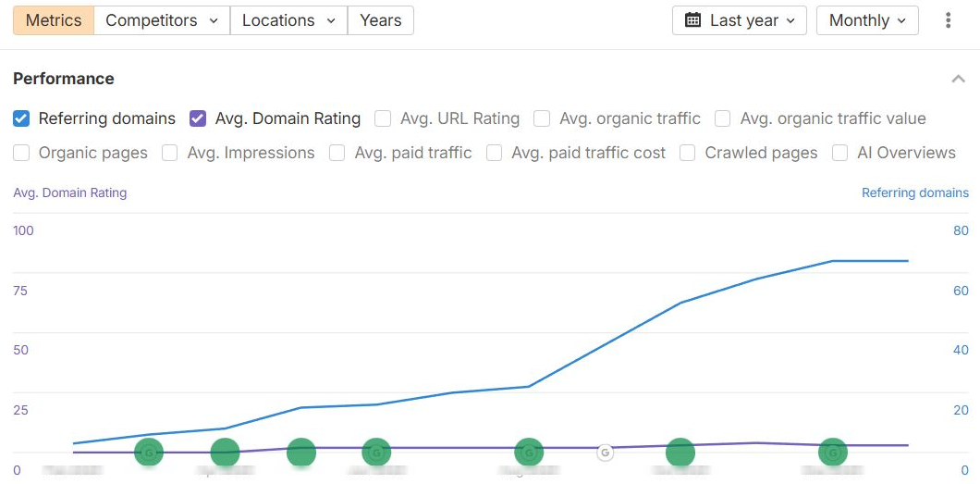Open the Locations dropdown
980x484 pixels.
288,20
